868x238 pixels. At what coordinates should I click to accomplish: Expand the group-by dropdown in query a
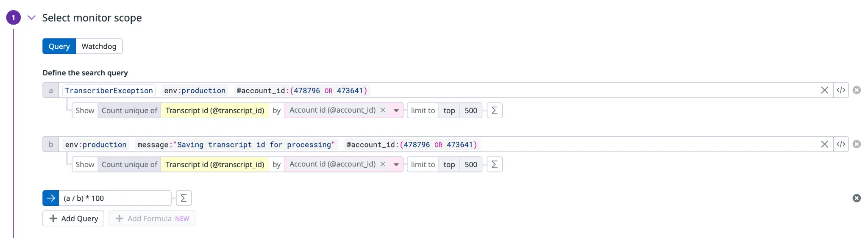coord(396,111)
